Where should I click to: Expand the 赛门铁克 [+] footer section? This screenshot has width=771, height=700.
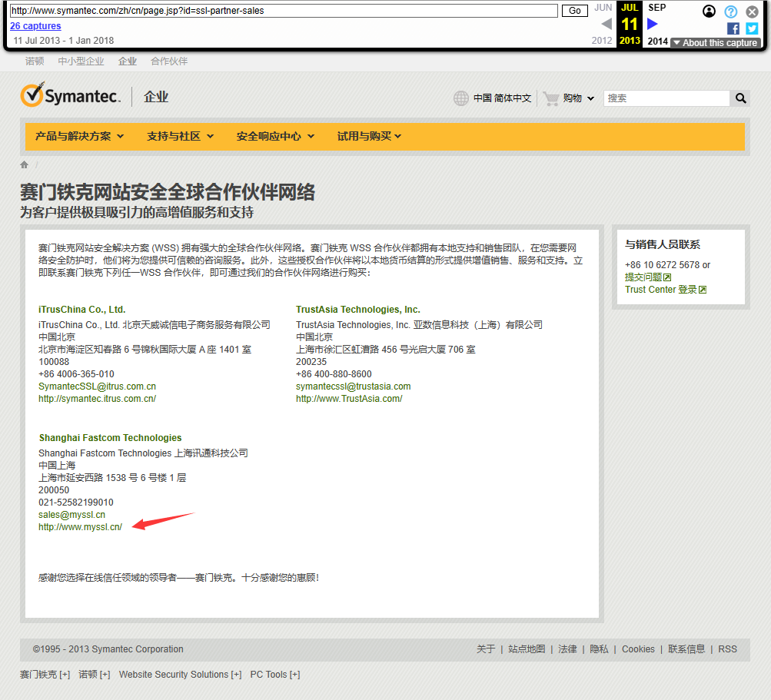click(45, 675)
